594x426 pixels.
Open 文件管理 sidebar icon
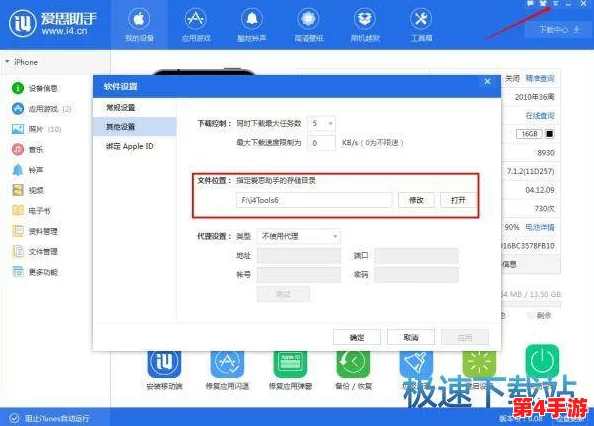(17, 251)
